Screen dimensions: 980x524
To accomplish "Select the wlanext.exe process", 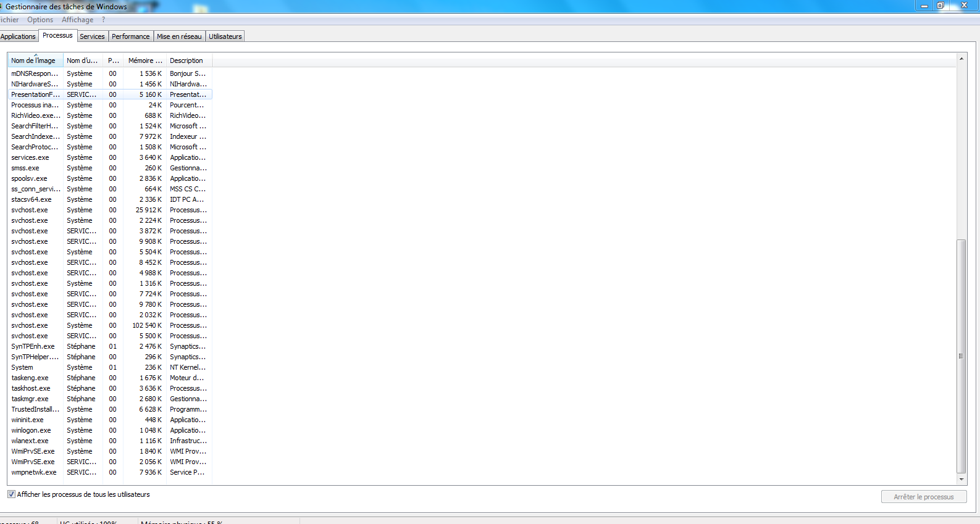I will tap(110, 441).
